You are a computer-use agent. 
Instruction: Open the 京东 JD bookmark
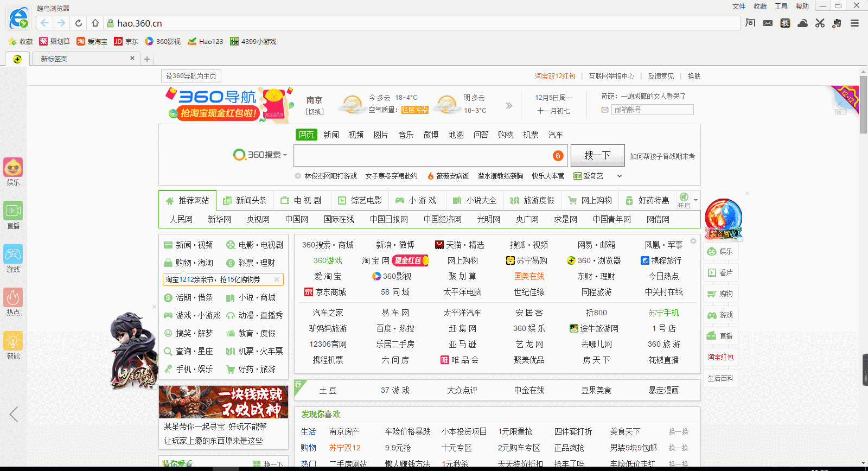click(x=126, y=41)
